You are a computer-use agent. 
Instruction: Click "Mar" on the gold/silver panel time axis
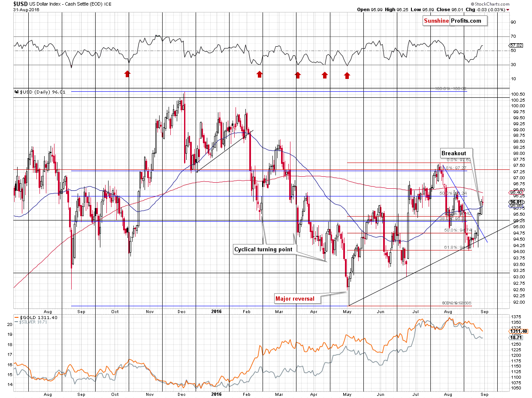point(280,394)
